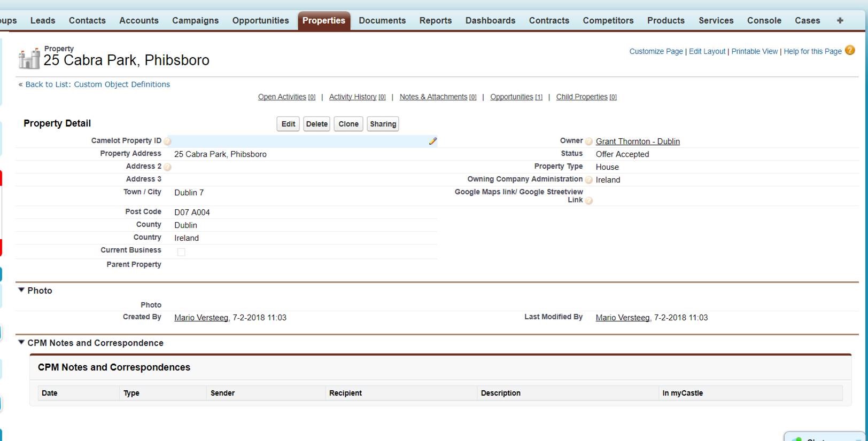Go back to Custom Object Definitions list
The width and height of the screenshot is (868, 441).
coord(97,84)
